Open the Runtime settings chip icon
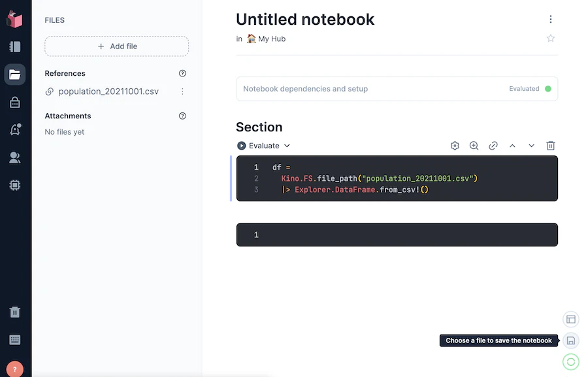The height and width of the screenshot is (377, 588). (15, 185)
